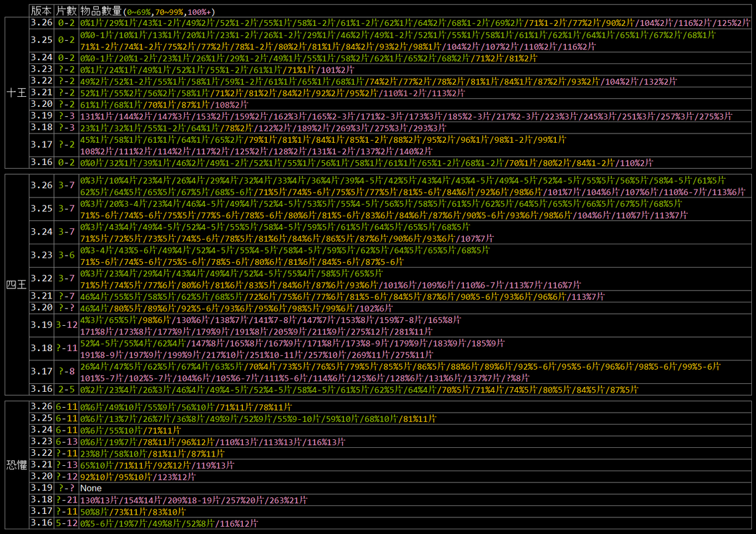The image size is (756, 534).
Task: Click the 119%13片 entry
Action: click(x=215, y=465)
